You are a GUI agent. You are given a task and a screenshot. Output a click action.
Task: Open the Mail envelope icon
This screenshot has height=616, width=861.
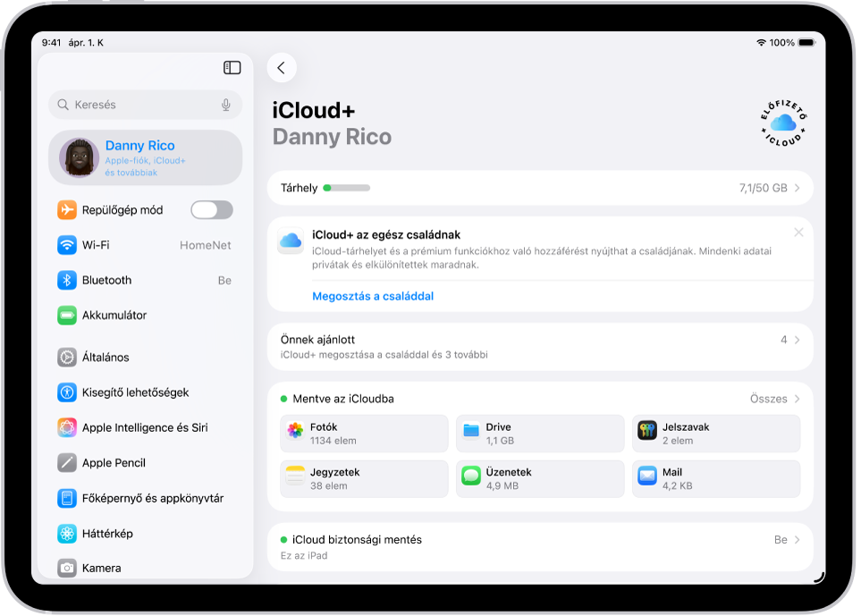click(647, 476)
